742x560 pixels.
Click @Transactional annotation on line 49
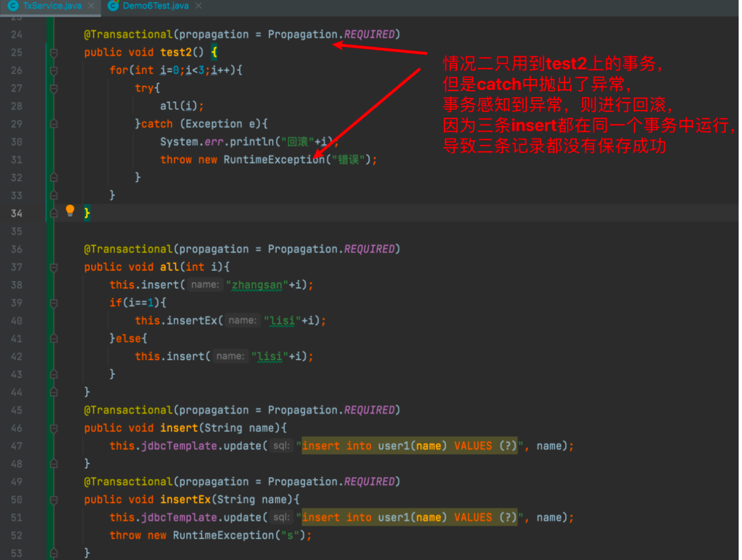(x=128, y=482)
